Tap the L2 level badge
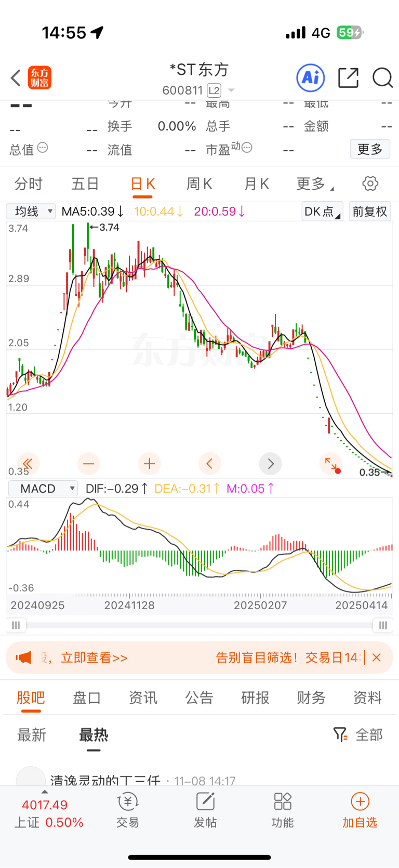This screenshot has height=868, width=399. pyautogui.click(x=214, y=90)
